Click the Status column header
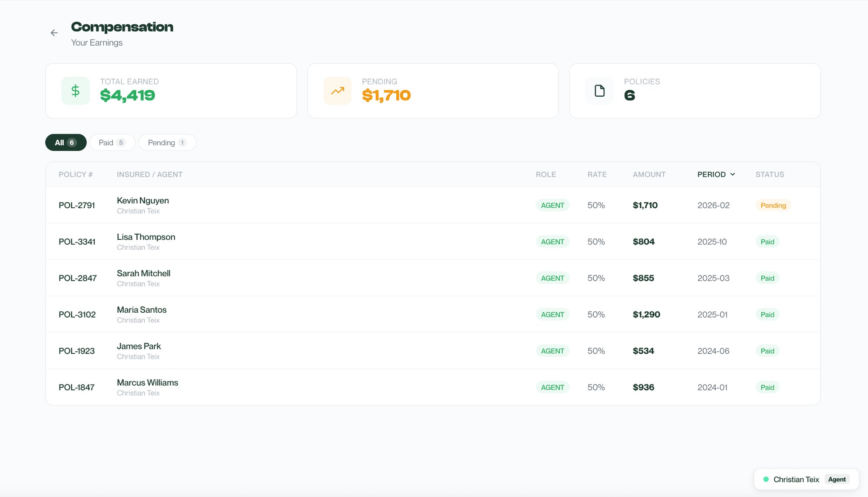Screen dimensions: 868x497 pos(770,174)
